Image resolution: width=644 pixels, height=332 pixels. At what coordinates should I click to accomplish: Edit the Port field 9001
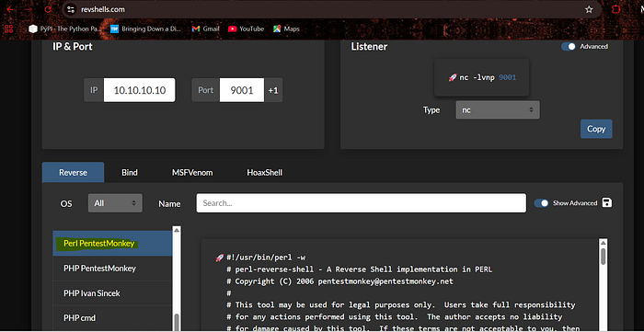[x=241, y=90]
